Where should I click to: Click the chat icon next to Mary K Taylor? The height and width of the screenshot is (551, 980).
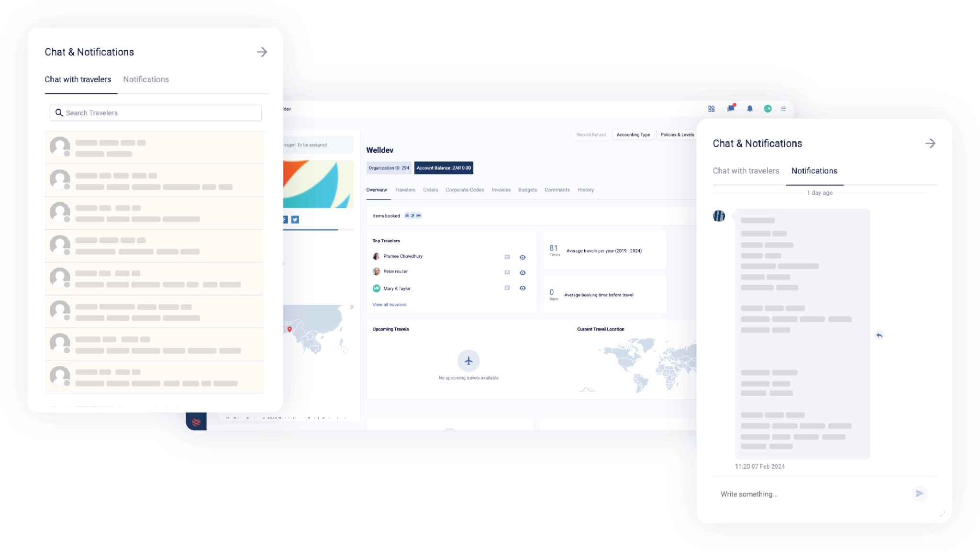508,288
